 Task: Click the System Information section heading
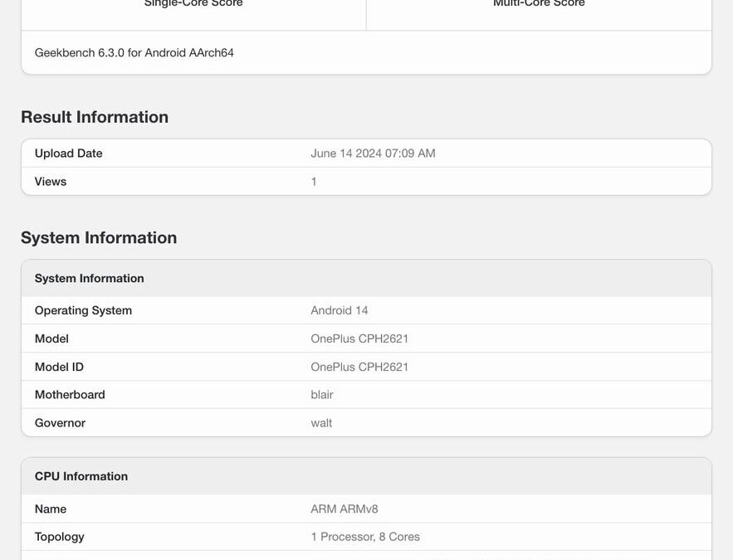pyautogui.click(x=99, y=237)
